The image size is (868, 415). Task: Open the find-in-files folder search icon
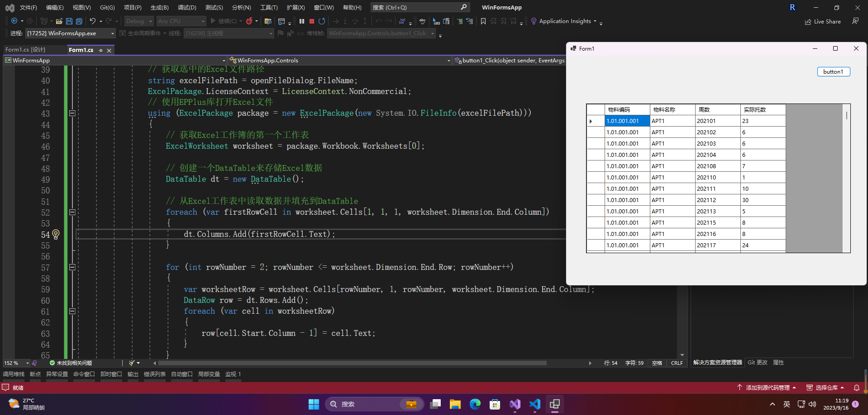coord(268,21)
